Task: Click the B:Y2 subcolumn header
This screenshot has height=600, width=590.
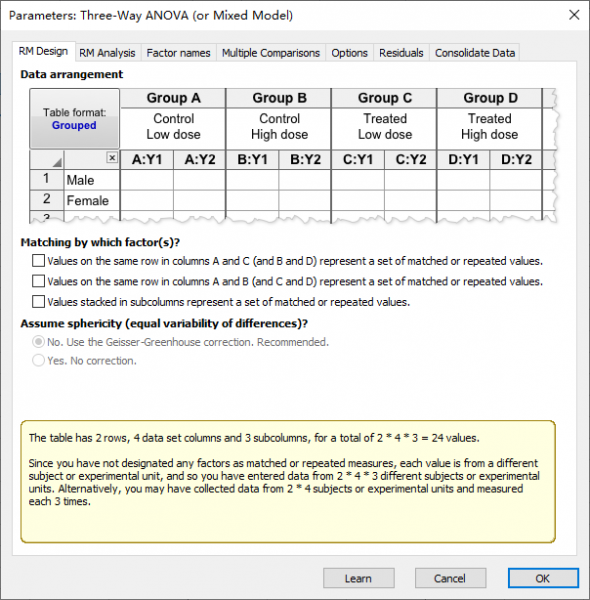Action: point(305,160)
